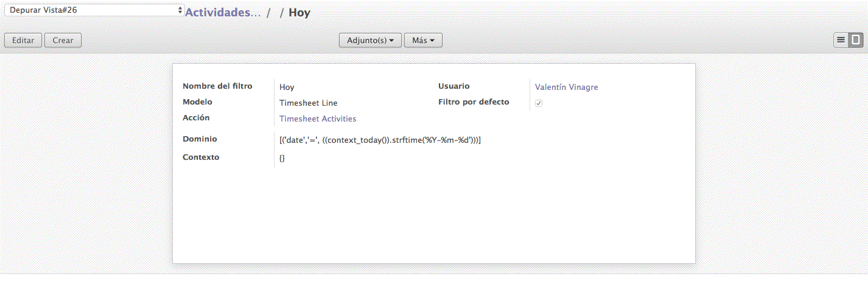Open the Más actions menu
This screenshot has width=868, height=299.
[423, 41]
